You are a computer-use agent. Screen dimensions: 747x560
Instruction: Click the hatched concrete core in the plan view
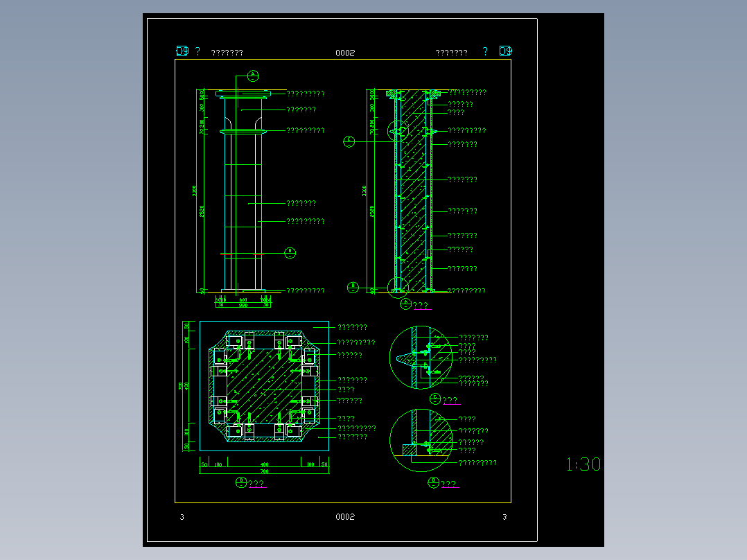[264, 386]
